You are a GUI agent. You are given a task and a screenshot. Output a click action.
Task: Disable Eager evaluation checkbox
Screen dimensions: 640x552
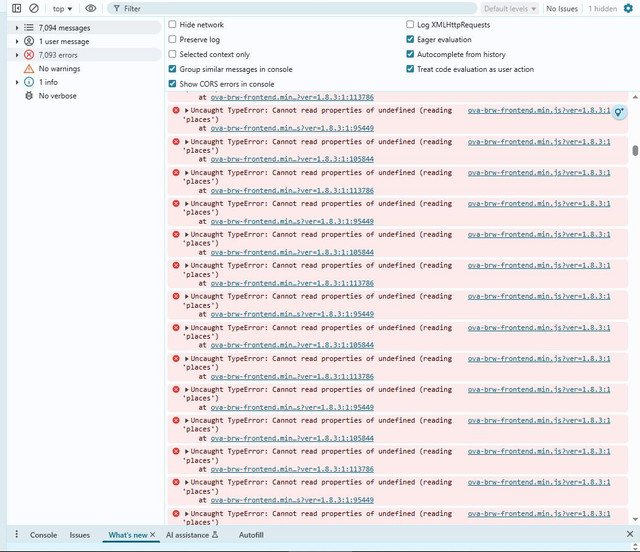point(410,39)
